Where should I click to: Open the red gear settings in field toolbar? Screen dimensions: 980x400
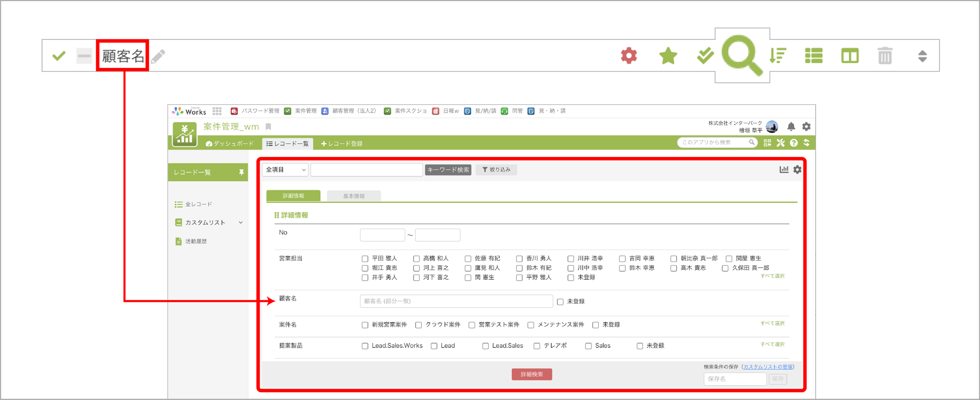pyautogui.click(x=629, y=56)
